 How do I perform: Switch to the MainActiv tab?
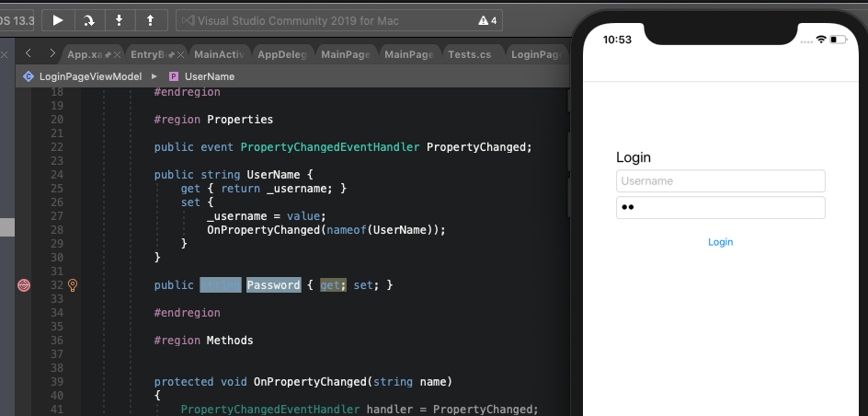[219, 54]
